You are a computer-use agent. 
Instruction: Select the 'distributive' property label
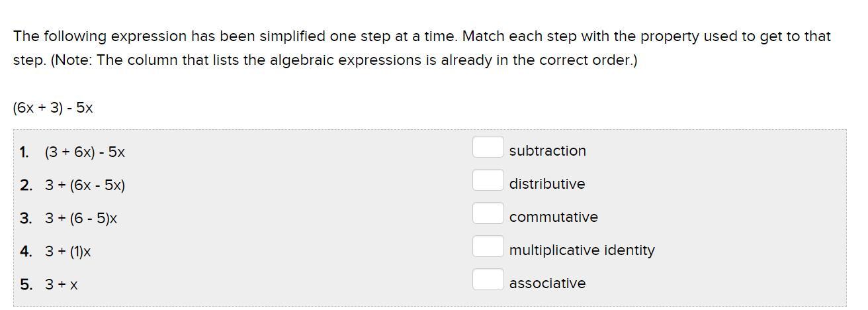pos(546,184)
